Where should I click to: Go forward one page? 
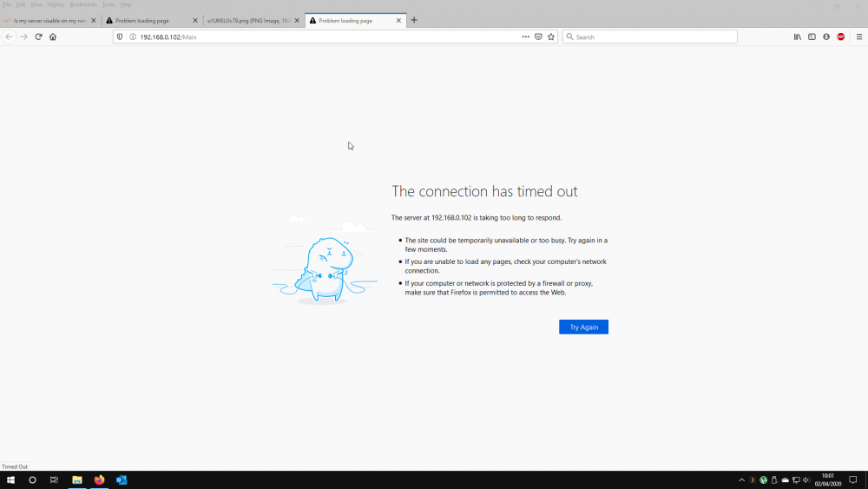[x=23, y=37]
